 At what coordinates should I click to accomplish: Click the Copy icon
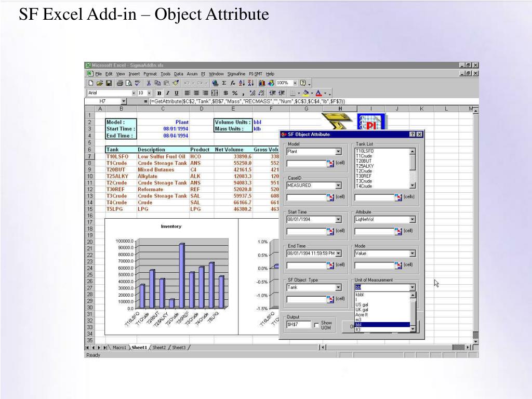tap(158, 83)
